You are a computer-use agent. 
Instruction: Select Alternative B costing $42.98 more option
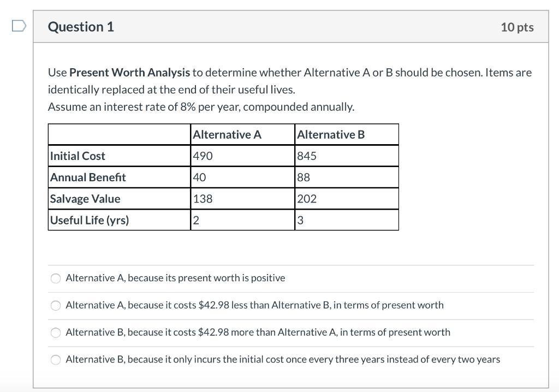pyautogui.click(x=56, y=332)
